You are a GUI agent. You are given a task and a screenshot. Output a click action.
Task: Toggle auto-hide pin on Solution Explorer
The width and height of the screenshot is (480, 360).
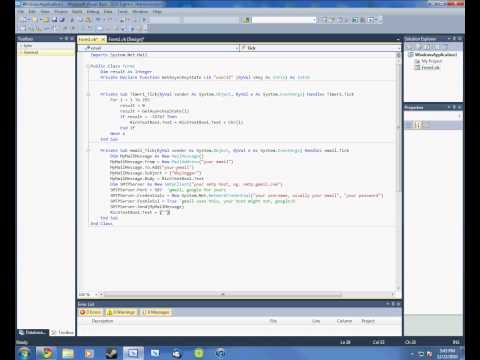(454, 39)
